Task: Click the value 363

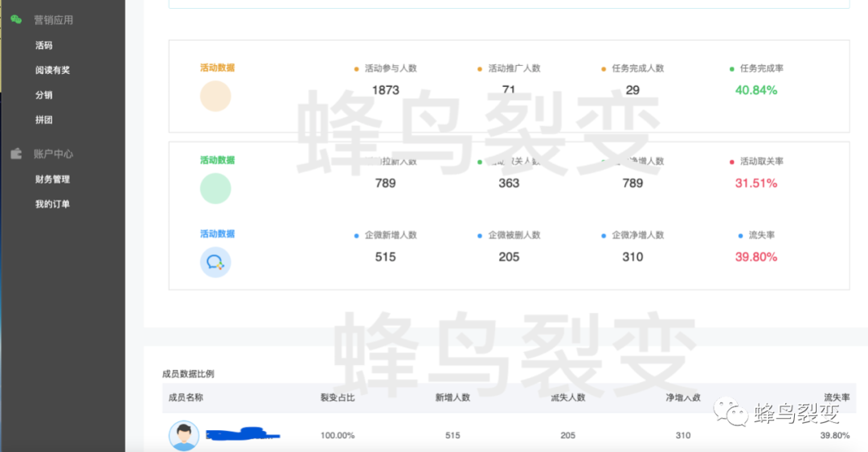Action: 509,183
